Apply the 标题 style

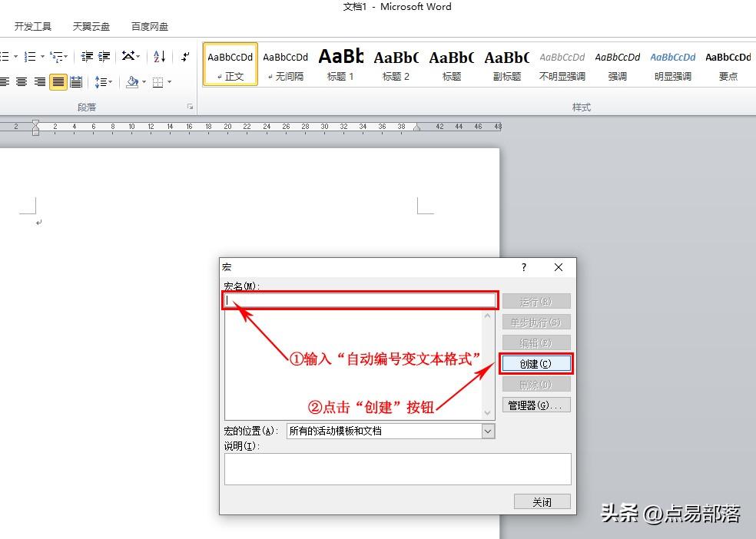click(x=451, y=64)
